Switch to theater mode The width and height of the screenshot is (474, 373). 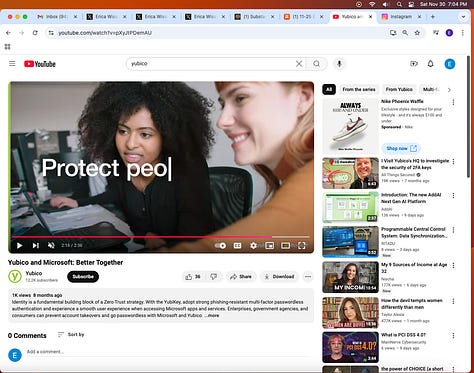[286, 246]
